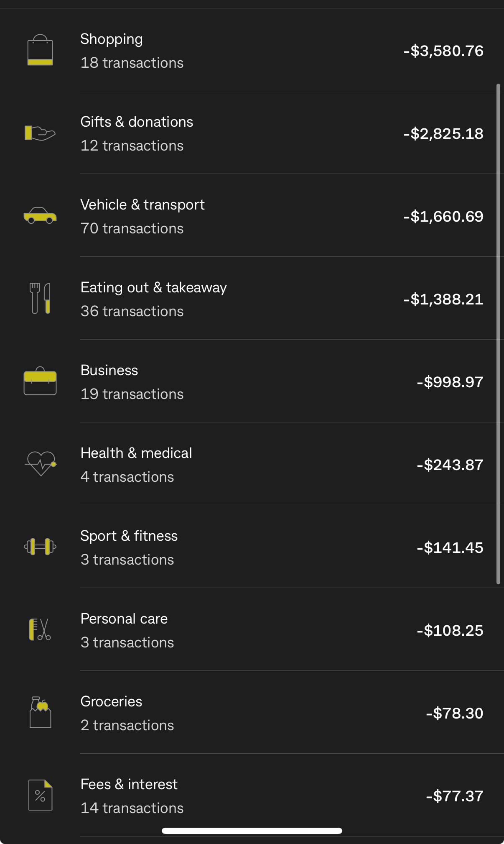504x844 pixels.
Task: Select the Personal care amount -$108.25
Action: pos(450,630)
